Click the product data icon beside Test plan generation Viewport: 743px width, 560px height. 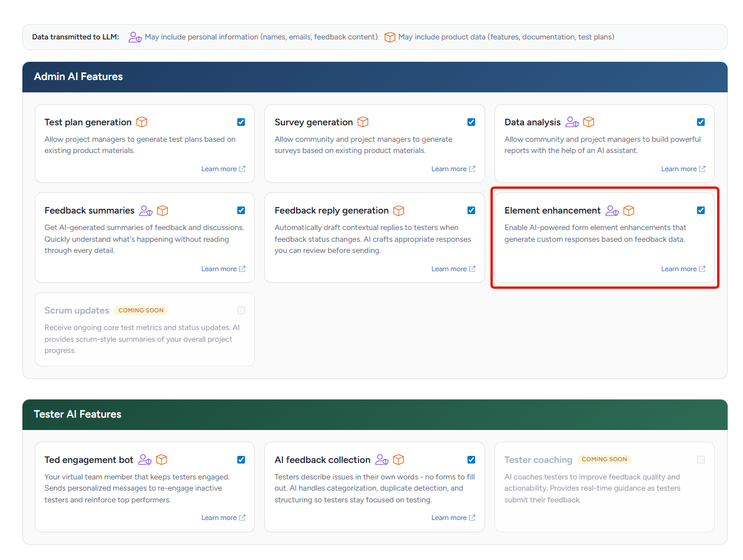142,122
